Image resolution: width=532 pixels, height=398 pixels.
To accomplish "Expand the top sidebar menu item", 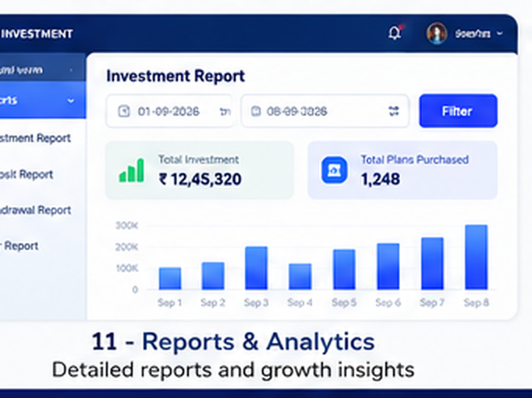I will click(x=43, y=70).
